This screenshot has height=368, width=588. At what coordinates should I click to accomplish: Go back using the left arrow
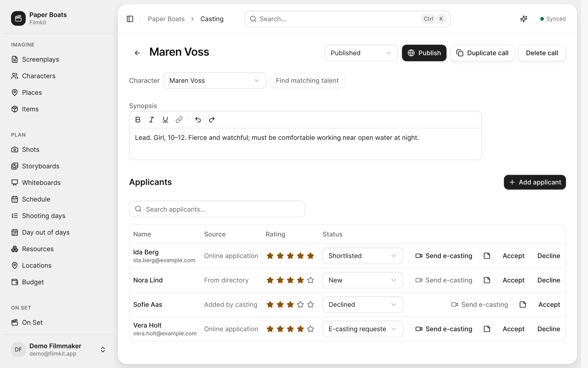click(137, 53)
